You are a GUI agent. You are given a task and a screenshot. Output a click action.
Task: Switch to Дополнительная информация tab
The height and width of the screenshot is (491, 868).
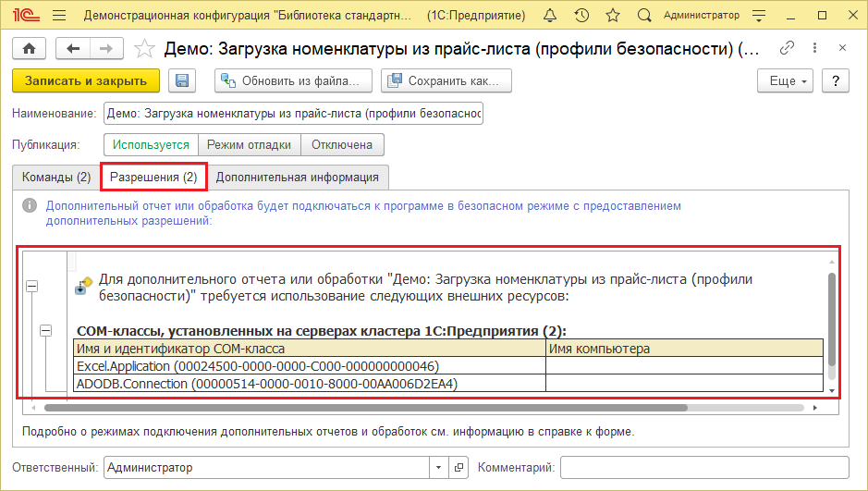click(x=298, y=178)
